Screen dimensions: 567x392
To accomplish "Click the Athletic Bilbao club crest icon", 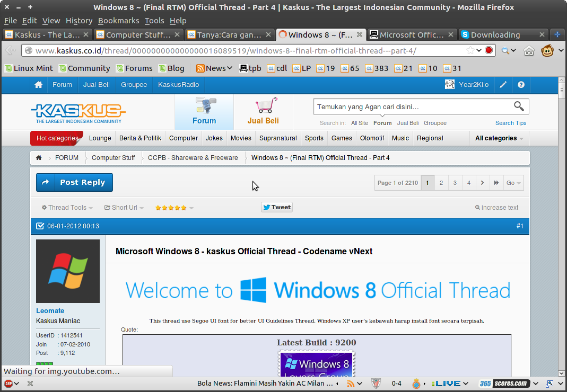I will [x=376, y=384].
